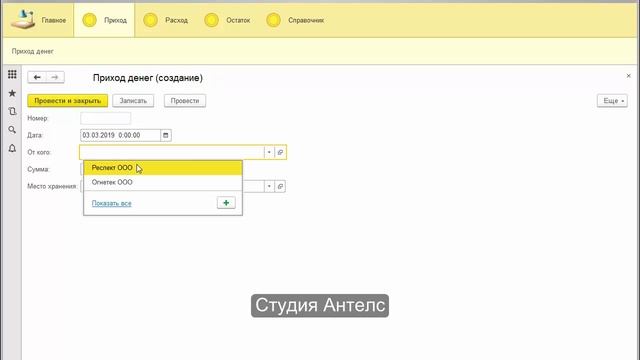Image resolution: width=640 pixels, height=360 pixels.
Task: Select Огнетек ООО from the list
Action: (163, 182)
